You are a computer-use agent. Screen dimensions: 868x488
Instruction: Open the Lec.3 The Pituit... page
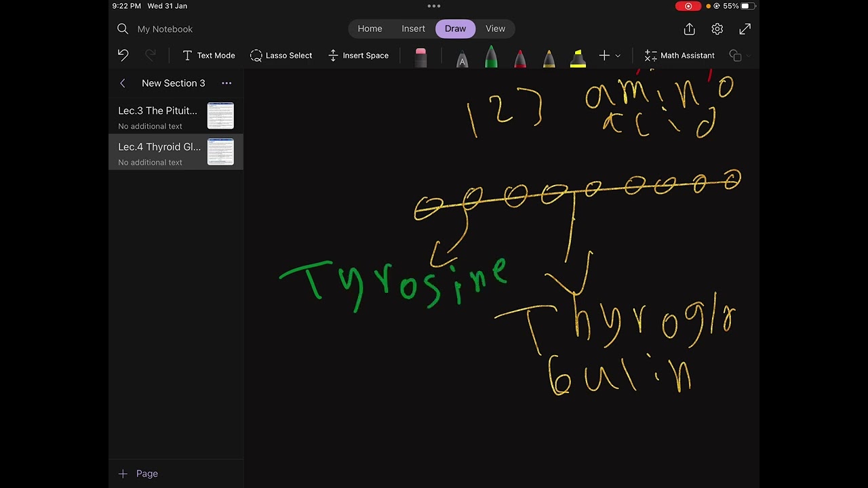click(x=176, y=117)
